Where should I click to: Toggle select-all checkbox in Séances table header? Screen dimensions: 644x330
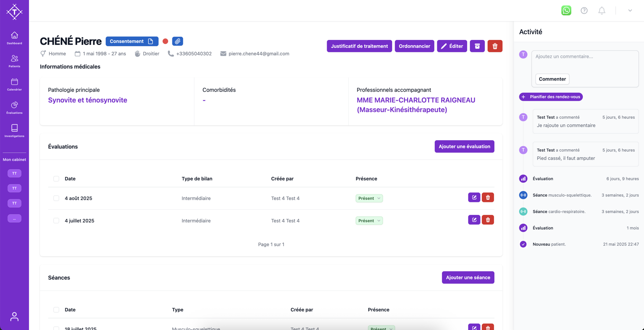click(x=56, y=310)
